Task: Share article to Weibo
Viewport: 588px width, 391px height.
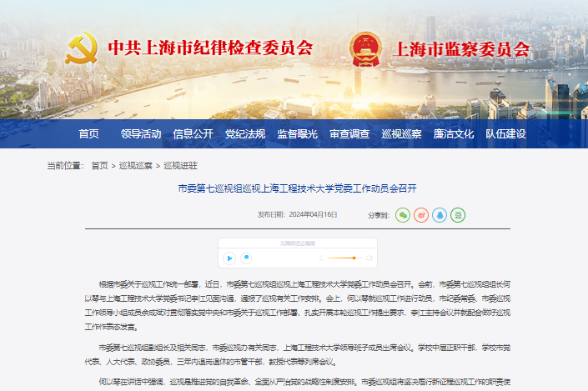Action: pos(421,214)
